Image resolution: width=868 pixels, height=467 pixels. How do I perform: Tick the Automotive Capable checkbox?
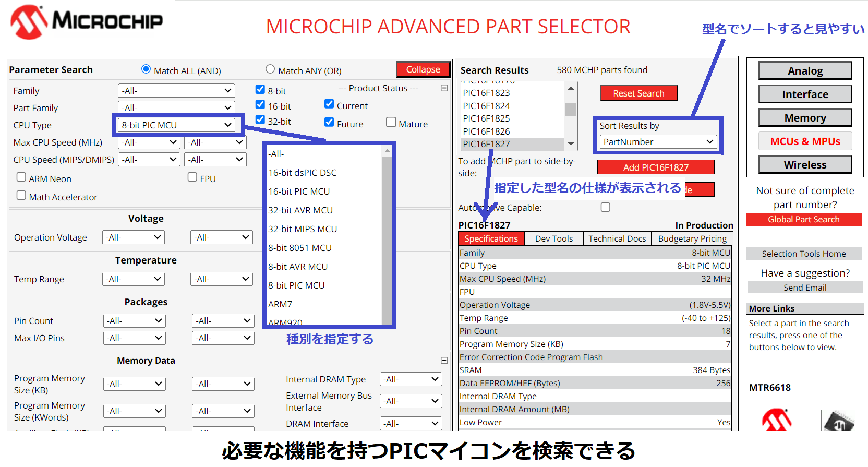coord(605,207)
